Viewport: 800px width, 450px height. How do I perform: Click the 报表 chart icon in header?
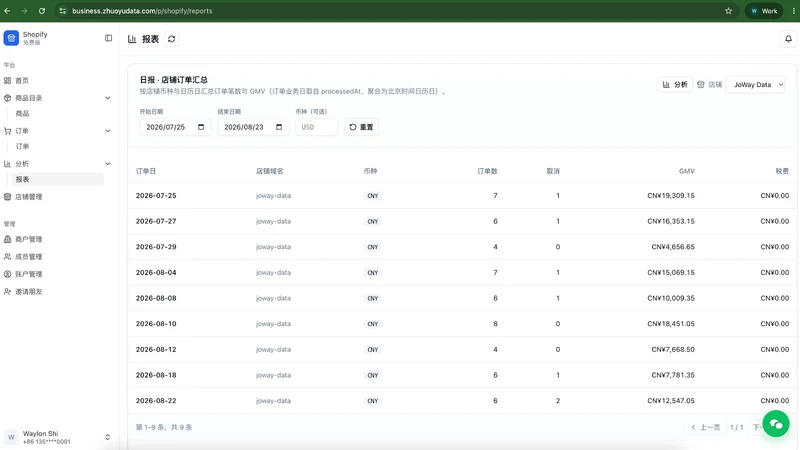132,39
